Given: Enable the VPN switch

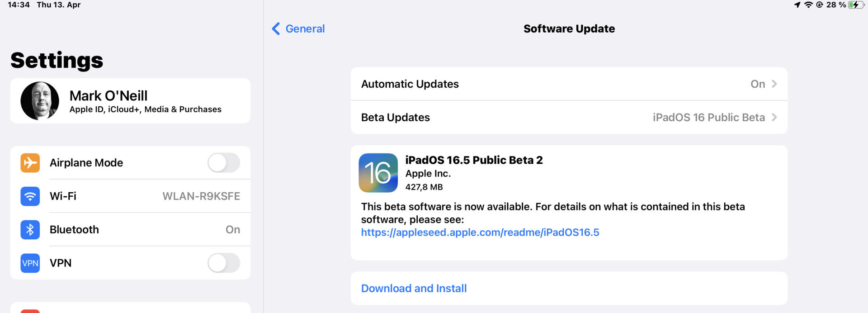Looking at the screenshot, I should [223, 263].
